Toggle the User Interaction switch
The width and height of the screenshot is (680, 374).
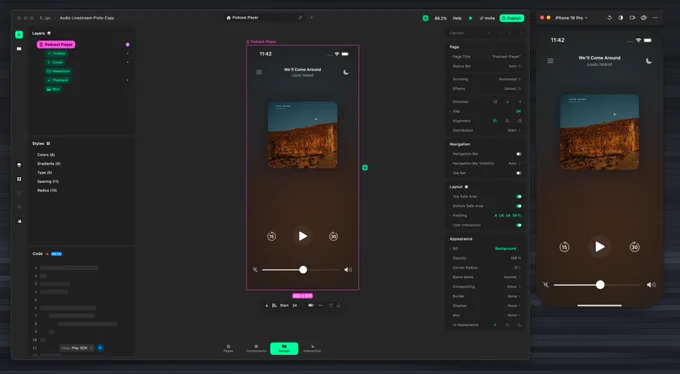tap(519, 225)
